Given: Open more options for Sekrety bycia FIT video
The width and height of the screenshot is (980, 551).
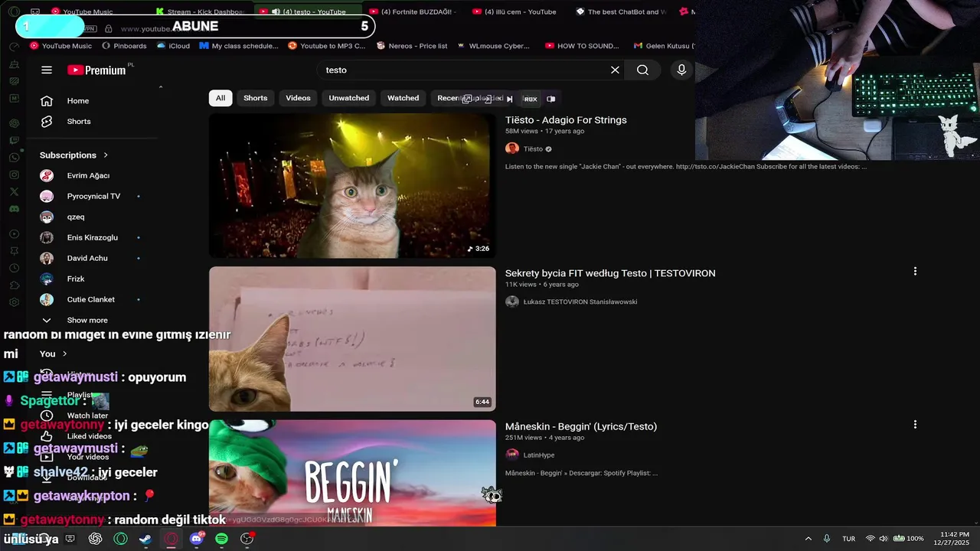Looking at the screenshot, I should [x=915, y=271].
